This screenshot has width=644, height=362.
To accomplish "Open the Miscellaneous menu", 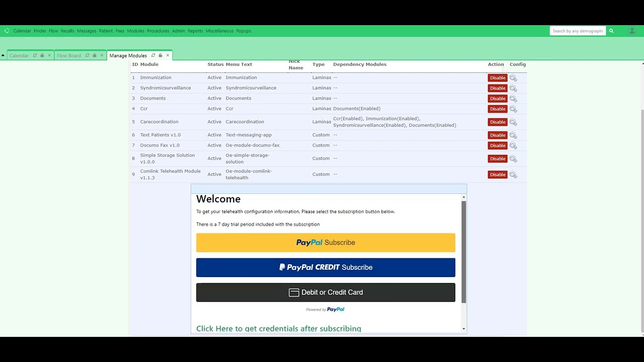I will pyautogui.click(x=219, y=31).
